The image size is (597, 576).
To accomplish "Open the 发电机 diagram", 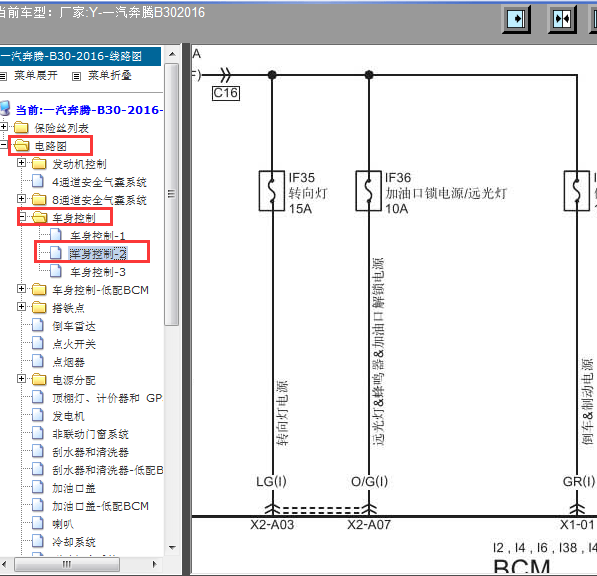I will [x=68, y=416].
